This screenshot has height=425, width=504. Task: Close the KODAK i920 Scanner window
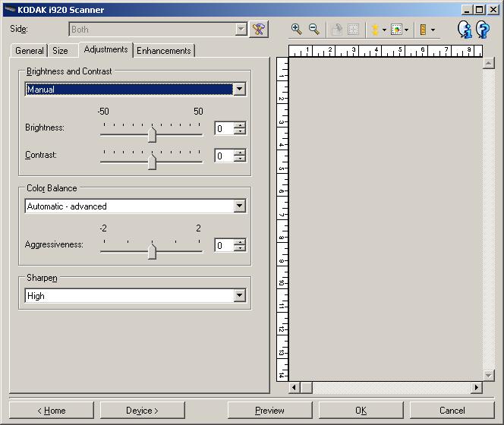[x=493, y=10]
